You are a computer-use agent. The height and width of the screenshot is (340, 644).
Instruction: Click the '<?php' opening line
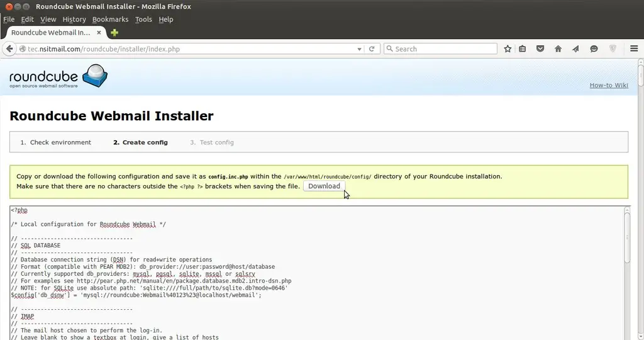[x=19, y=210]
